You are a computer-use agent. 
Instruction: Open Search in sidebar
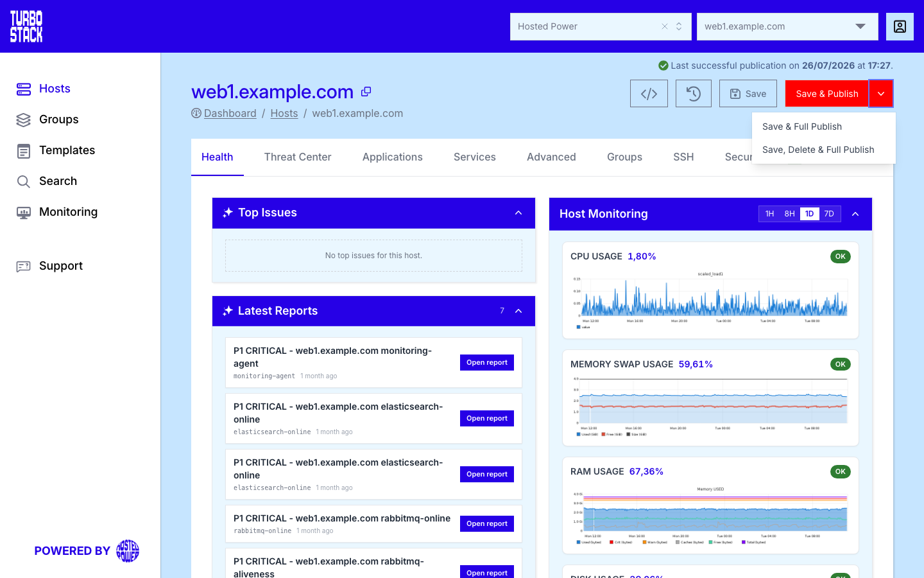[46, 181]
